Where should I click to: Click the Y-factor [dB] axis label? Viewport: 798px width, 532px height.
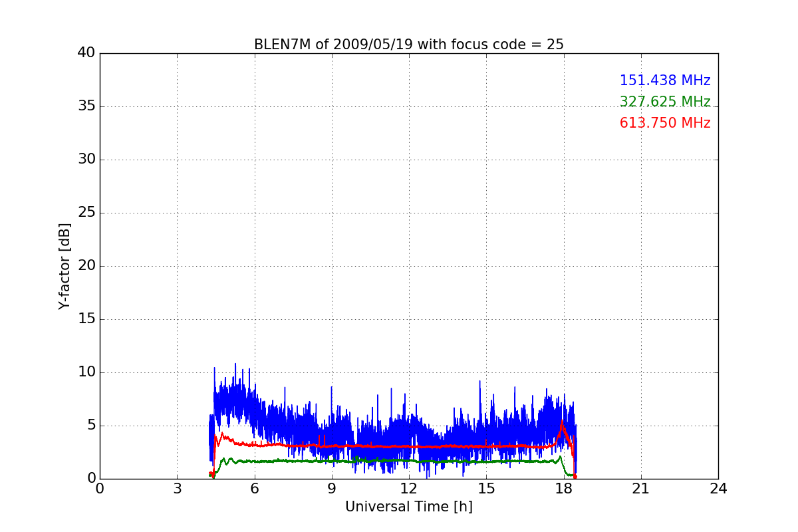(x=64, y=266)
